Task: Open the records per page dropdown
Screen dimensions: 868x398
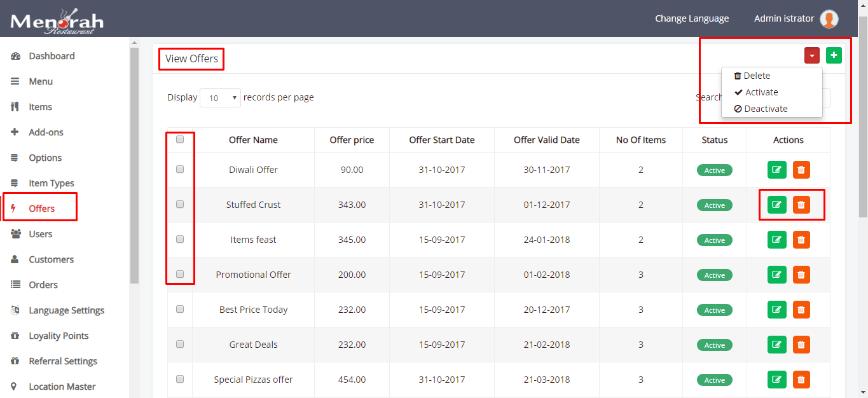Action: (221, 98)
